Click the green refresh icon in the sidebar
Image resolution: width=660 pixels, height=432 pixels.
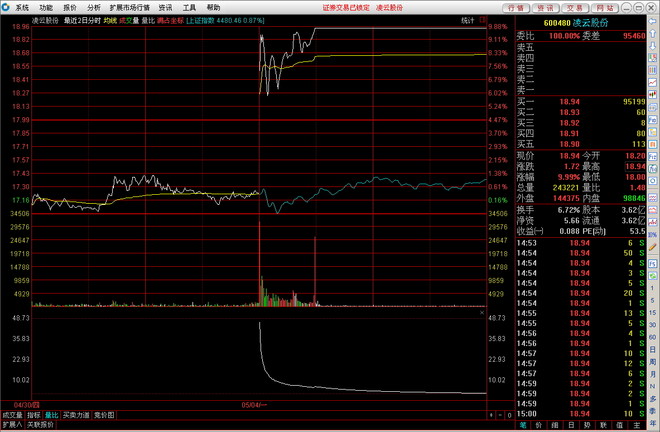(x=653, y=276)
